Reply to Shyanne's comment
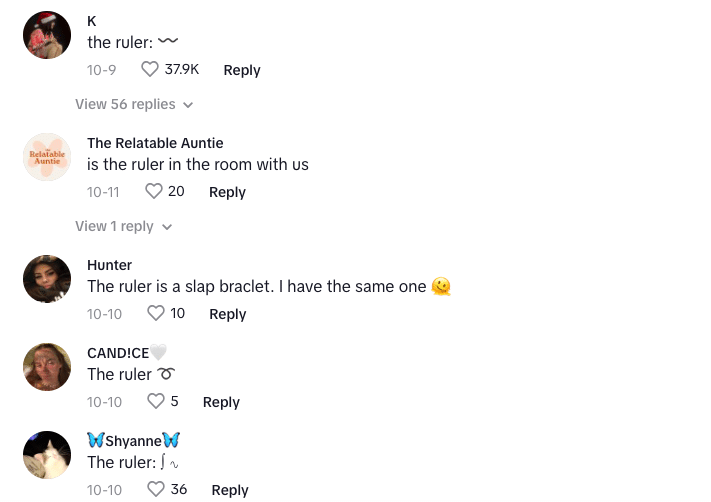 [x=230, y=490]
